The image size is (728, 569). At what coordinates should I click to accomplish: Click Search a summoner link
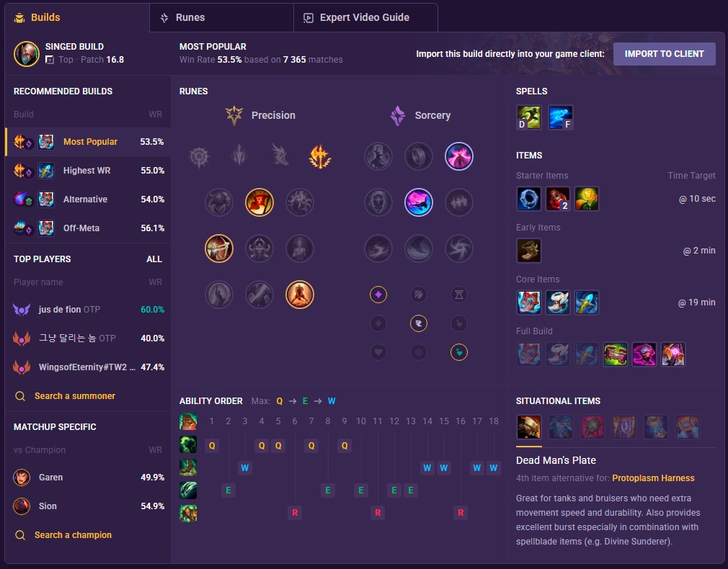pos(74,396)
